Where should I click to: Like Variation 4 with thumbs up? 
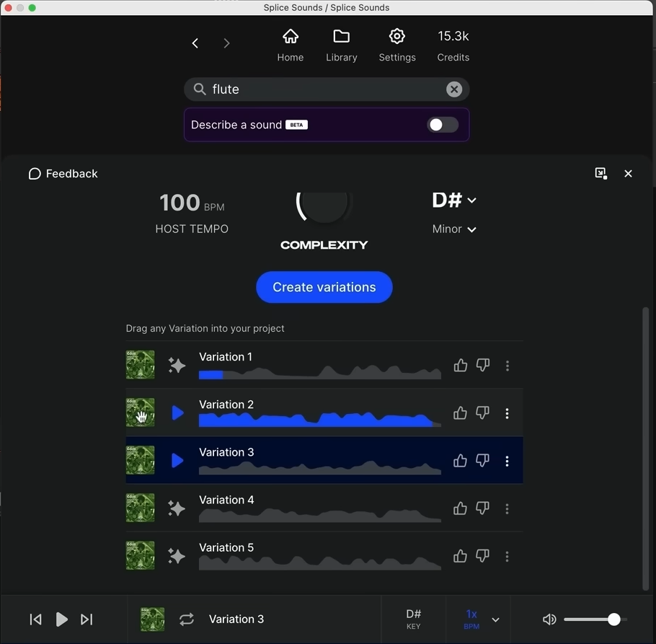point(460,508)
